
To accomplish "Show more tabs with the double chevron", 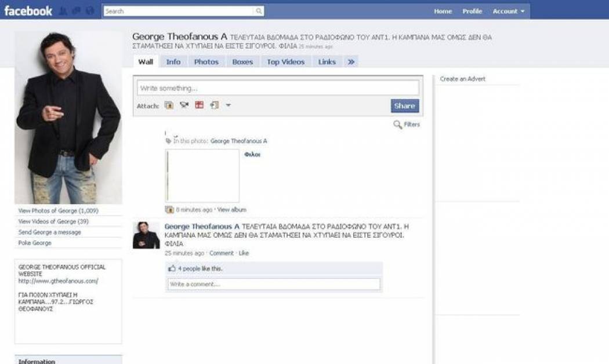I will (351, 62).
